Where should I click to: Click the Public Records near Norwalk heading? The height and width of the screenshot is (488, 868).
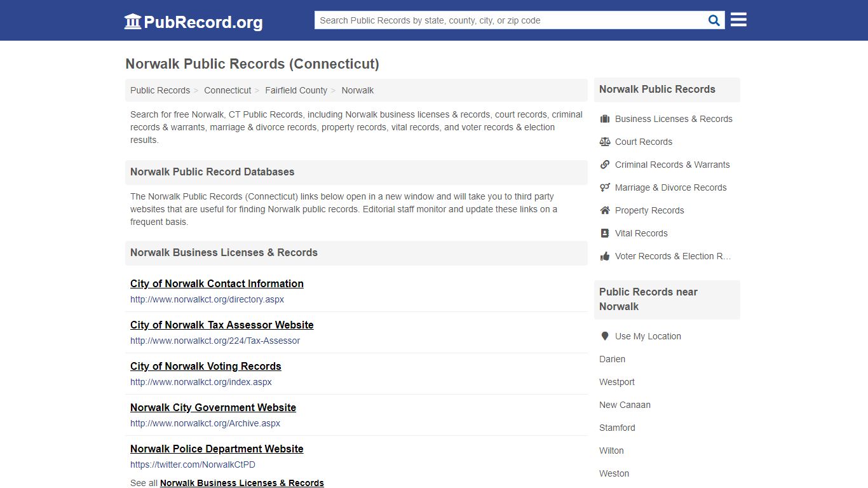(x=648, y=299)
